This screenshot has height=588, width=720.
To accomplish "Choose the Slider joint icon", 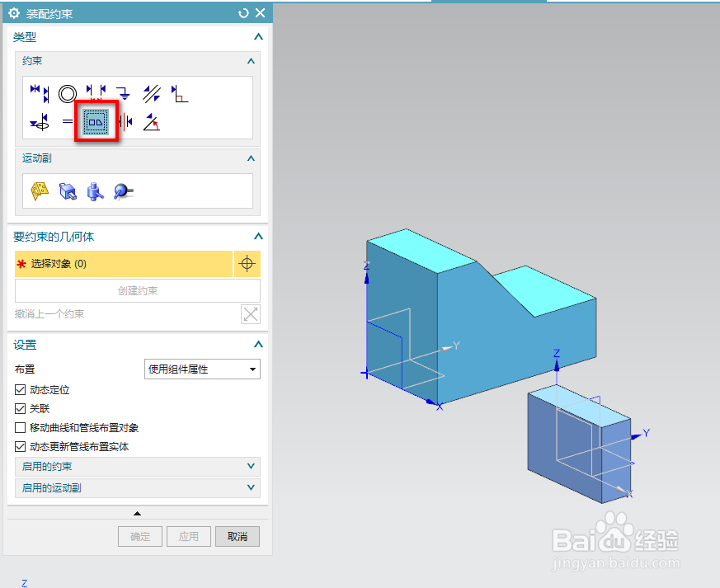I will tap(68, 191).
